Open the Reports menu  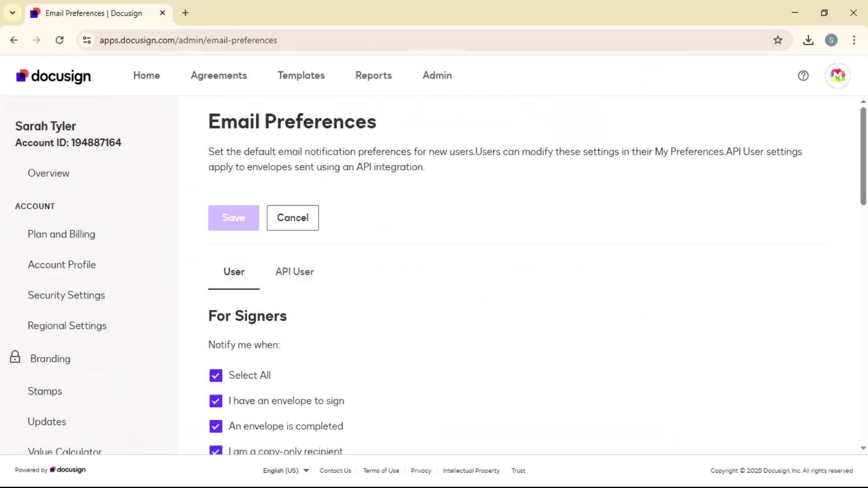pos(373,75)
